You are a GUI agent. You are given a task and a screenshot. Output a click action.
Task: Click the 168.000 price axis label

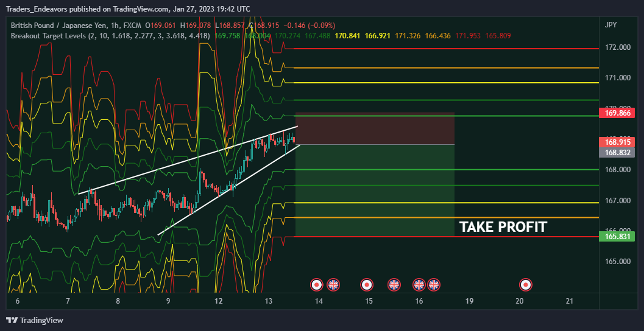pos(619,170)
